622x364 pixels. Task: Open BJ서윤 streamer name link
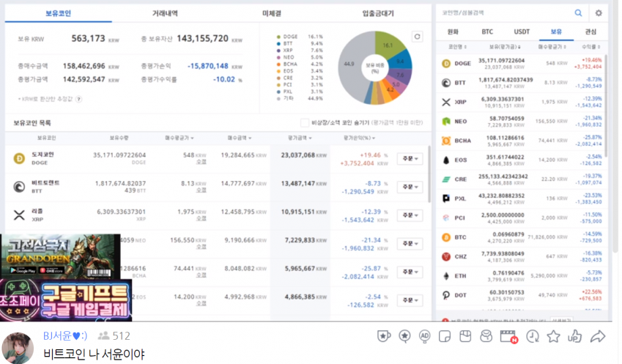(x=65, y=336)
